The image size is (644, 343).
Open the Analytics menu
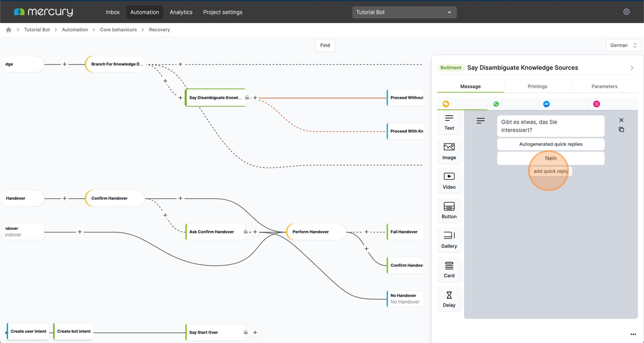(181, 12)
